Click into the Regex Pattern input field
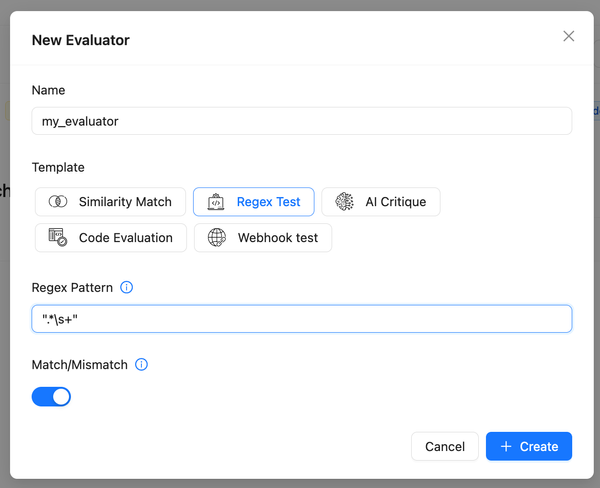This screenshot has width=600, height=488. point(301,319)
